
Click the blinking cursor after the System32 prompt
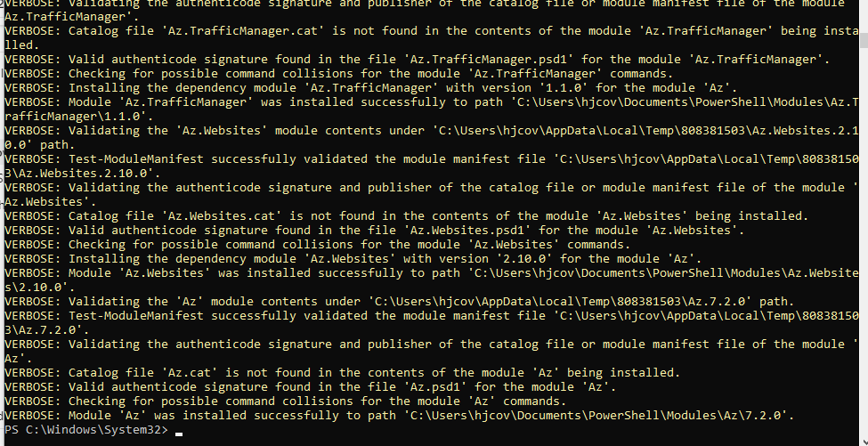pyautogui.click(x=178, y=434)
